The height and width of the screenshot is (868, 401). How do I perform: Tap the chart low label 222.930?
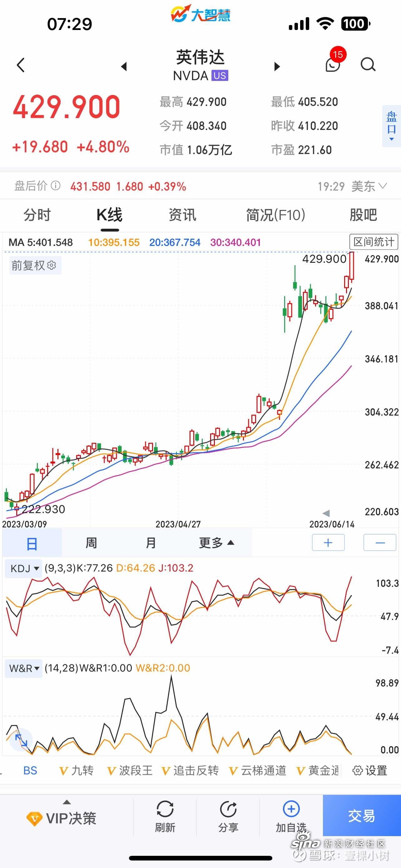43,509
